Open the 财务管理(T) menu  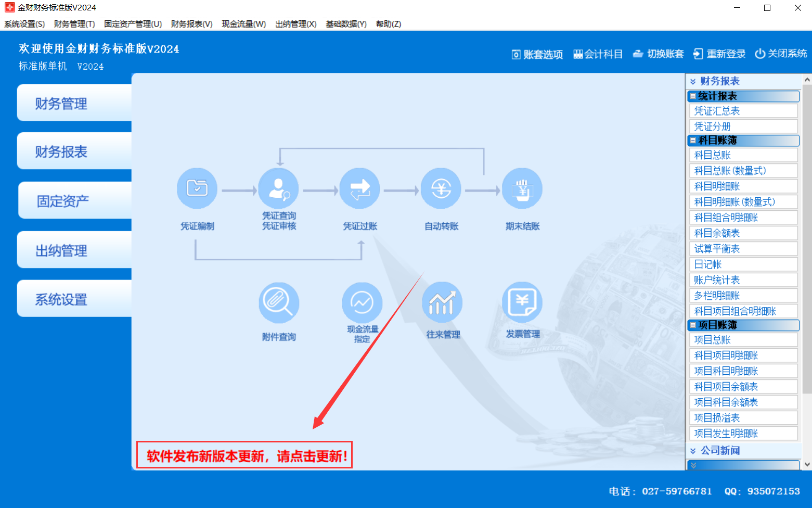tap(74, 24)
